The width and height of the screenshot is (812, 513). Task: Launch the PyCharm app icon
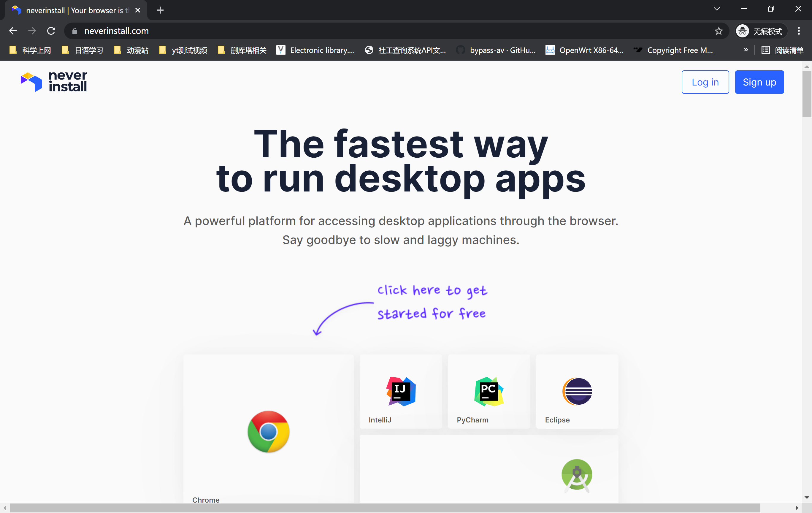point(489,391)
